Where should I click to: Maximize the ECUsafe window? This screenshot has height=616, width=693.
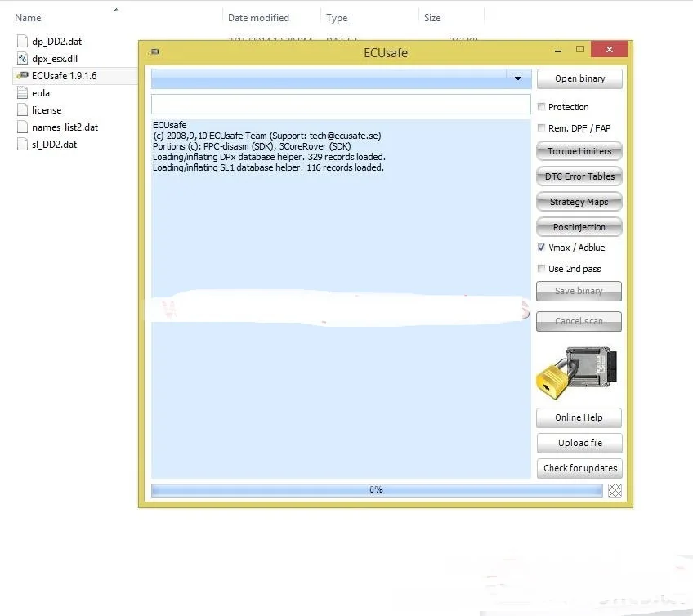[580, 50]
